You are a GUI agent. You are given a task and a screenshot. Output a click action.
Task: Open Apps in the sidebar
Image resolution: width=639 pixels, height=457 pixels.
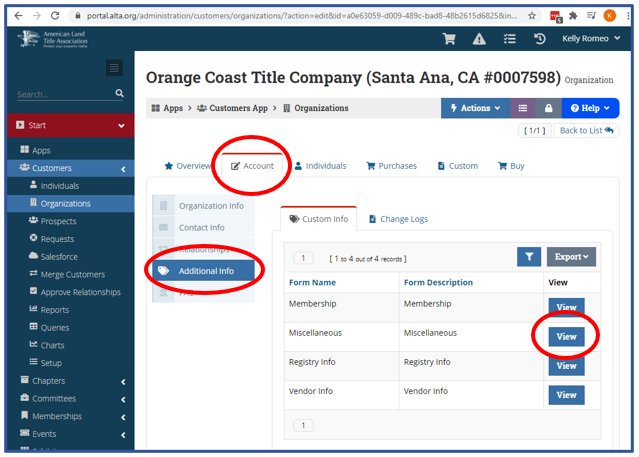click(41, 150)
